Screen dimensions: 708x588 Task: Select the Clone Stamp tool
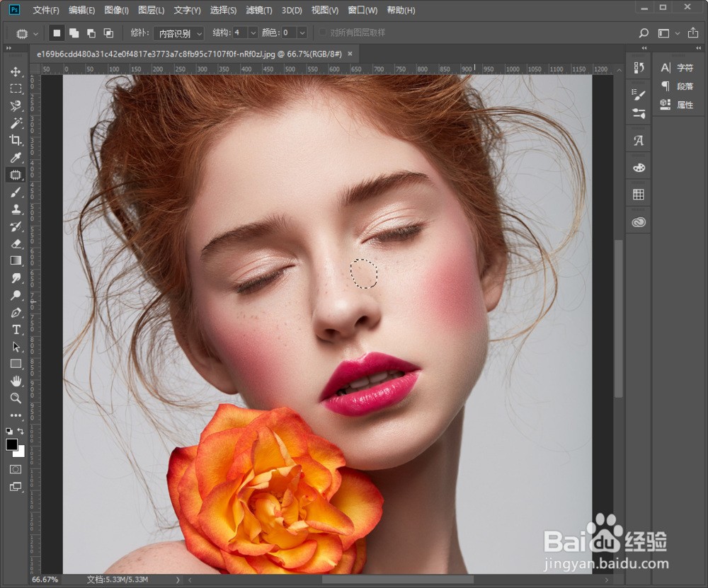click(x=16, y=209)
